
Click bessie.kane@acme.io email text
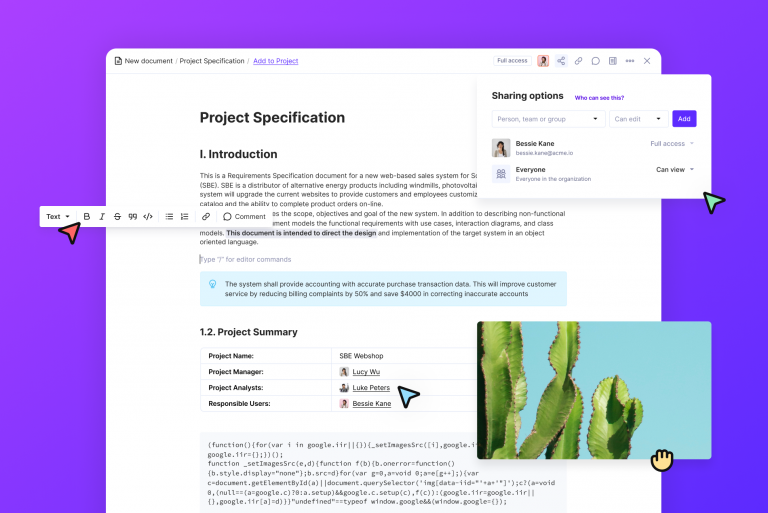[x=544, y=153]
